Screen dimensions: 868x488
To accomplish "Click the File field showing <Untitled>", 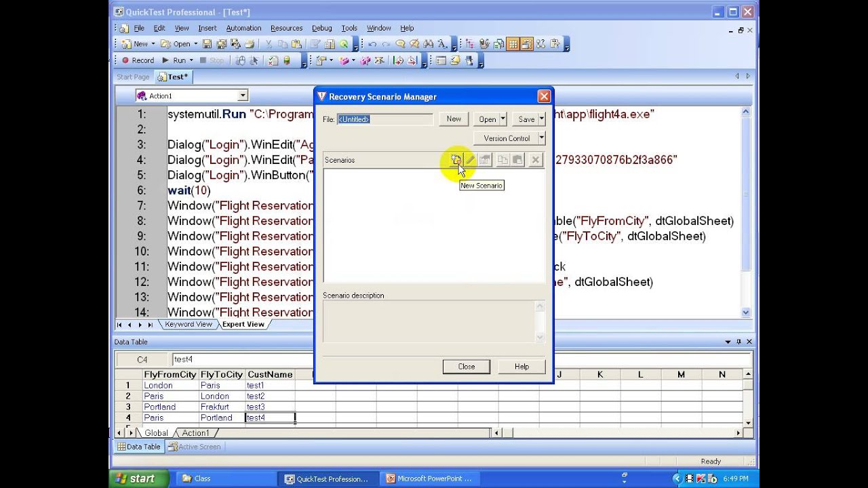I will coord(384,119).
